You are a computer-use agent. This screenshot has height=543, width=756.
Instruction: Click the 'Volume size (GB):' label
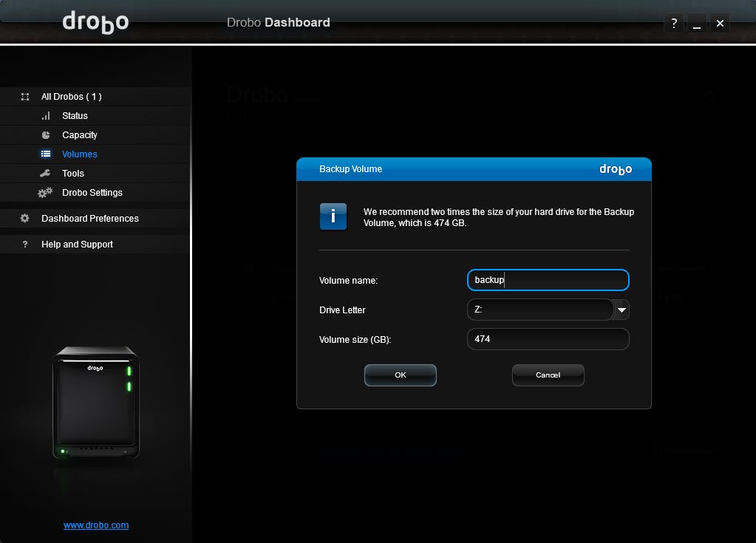(355, 340)
